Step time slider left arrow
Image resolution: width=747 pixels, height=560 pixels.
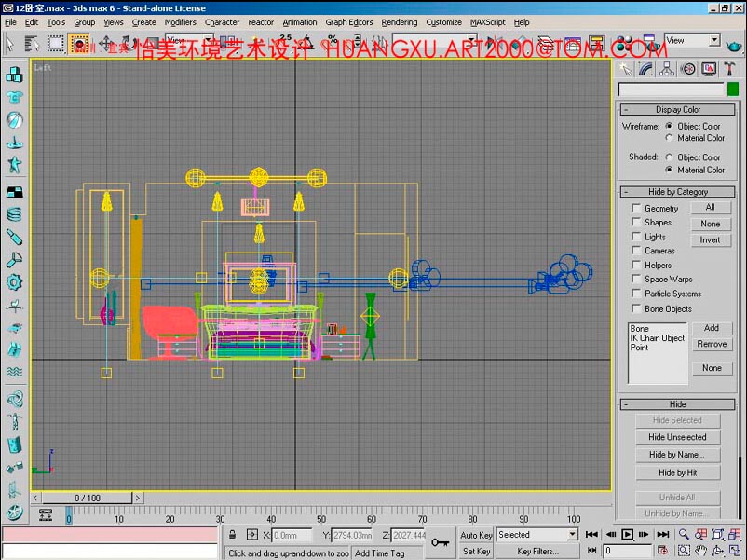pyautogui.click(x=35, y=499)
